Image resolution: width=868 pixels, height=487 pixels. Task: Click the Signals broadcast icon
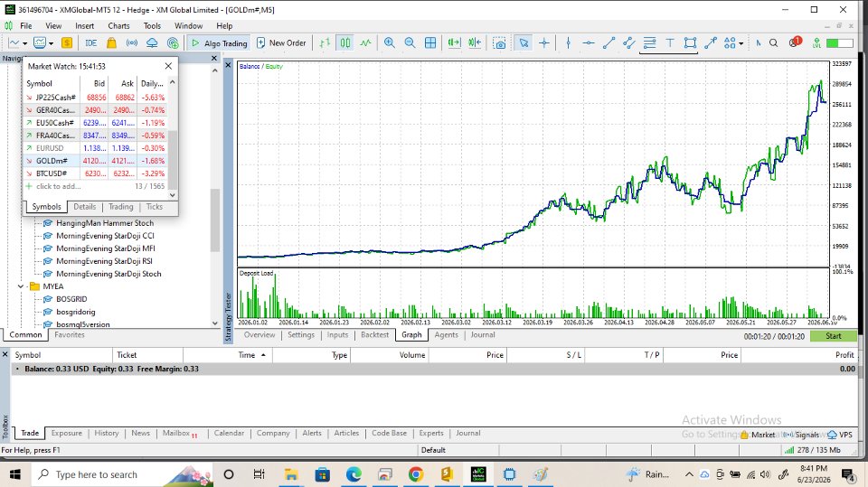[132, 42]
